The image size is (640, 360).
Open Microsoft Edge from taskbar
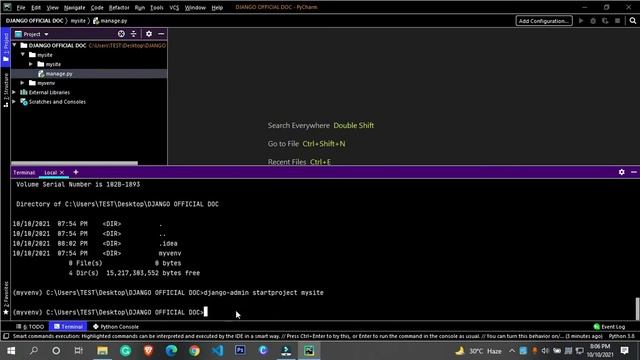[x=171, y=351]
